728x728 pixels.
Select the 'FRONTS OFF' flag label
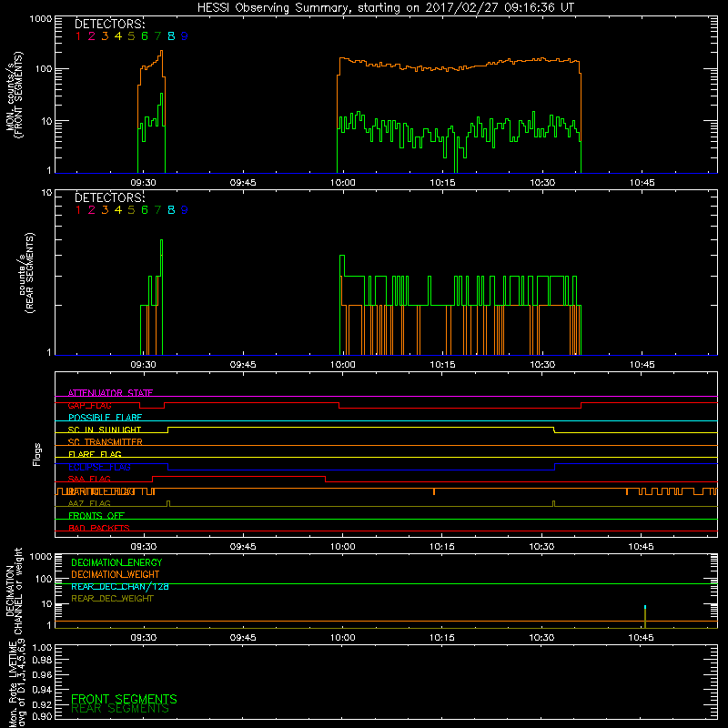[x=96, y=516]
